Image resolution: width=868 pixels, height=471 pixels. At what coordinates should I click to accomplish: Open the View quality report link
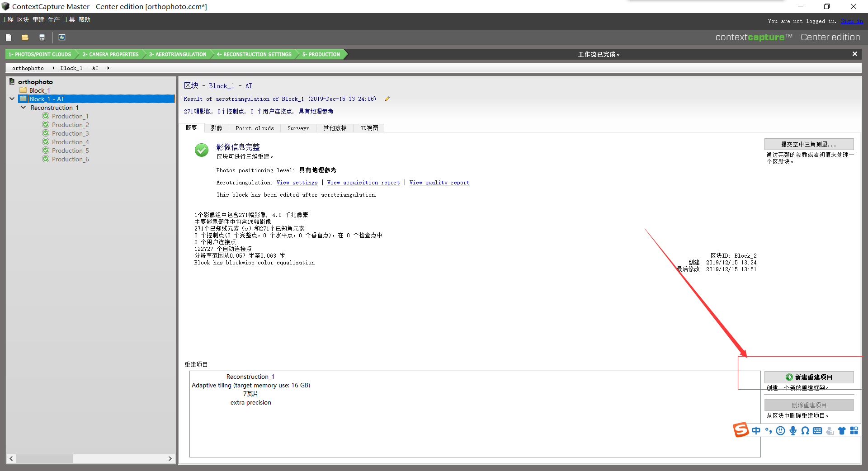pos(439,183)
